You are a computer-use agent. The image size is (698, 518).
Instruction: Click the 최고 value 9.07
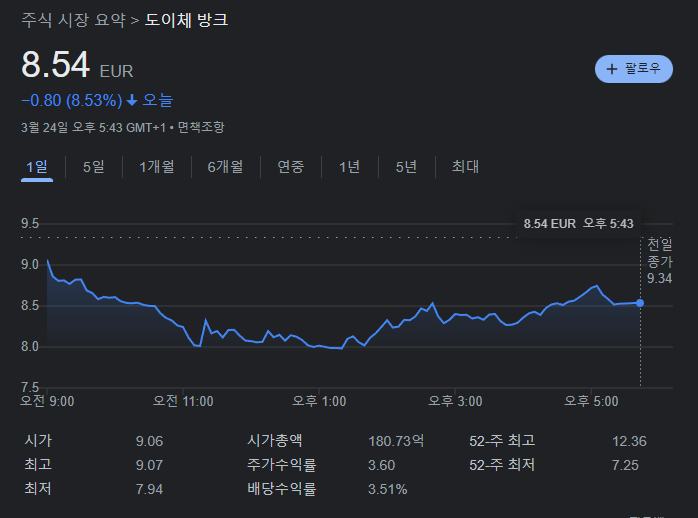150,465
